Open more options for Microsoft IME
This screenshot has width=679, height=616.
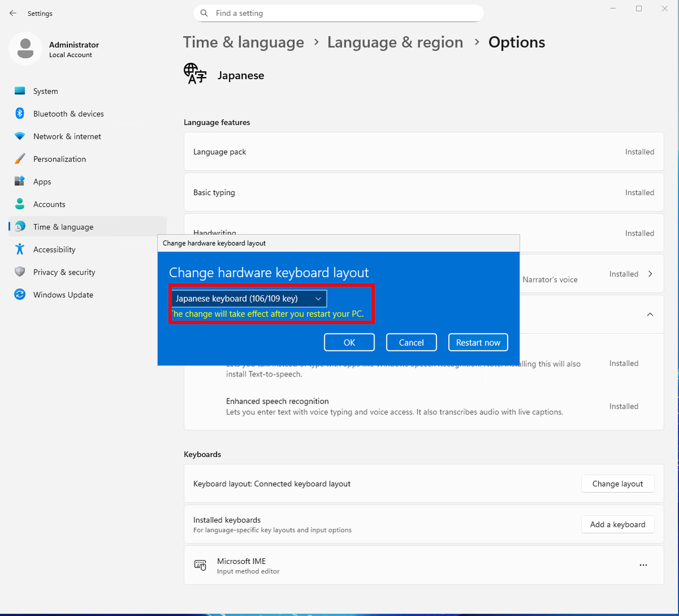tap(643, 564)
